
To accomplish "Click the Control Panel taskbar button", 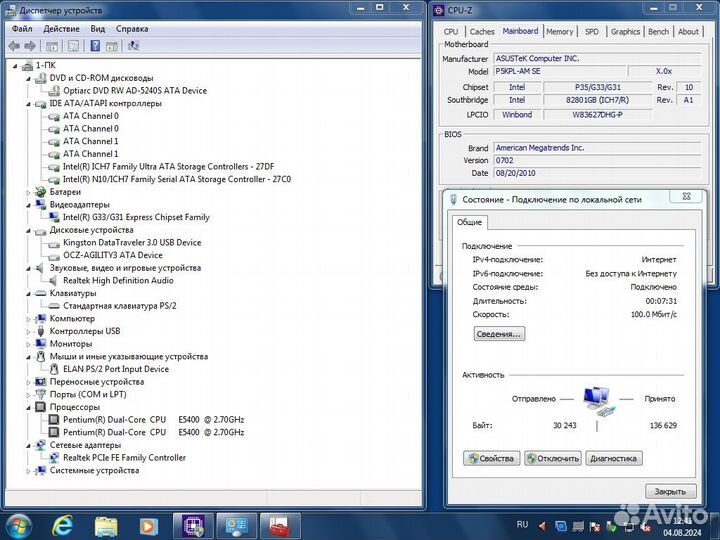I will tap(236, 526).
